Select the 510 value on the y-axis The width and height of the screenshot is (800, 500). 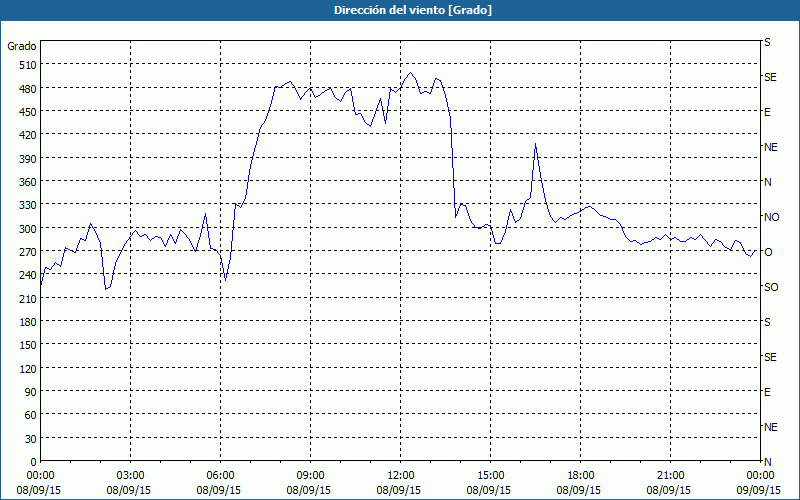(22, 65)
